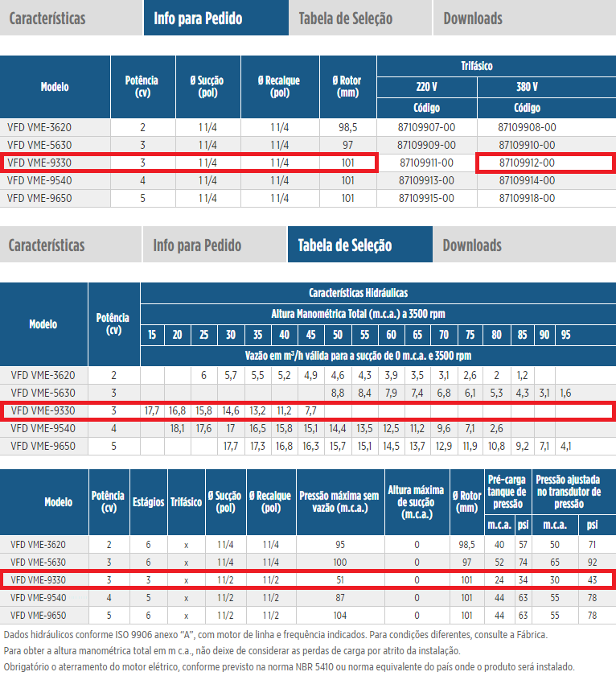Select code 87109907-00 in the 220 V column
The height and width of the screenshot is (676, 616).
(x=426, y=127)
